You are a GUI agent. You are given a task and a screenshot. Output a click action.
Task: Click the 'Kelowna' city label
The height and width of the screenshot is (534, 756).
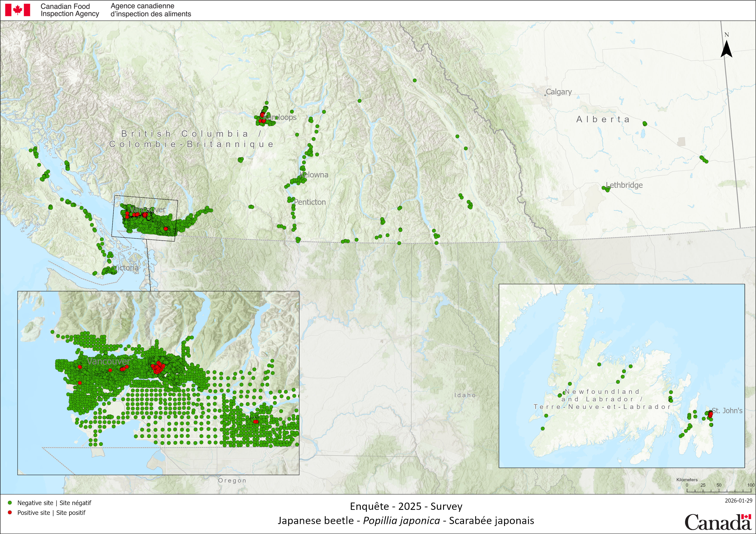314,175
